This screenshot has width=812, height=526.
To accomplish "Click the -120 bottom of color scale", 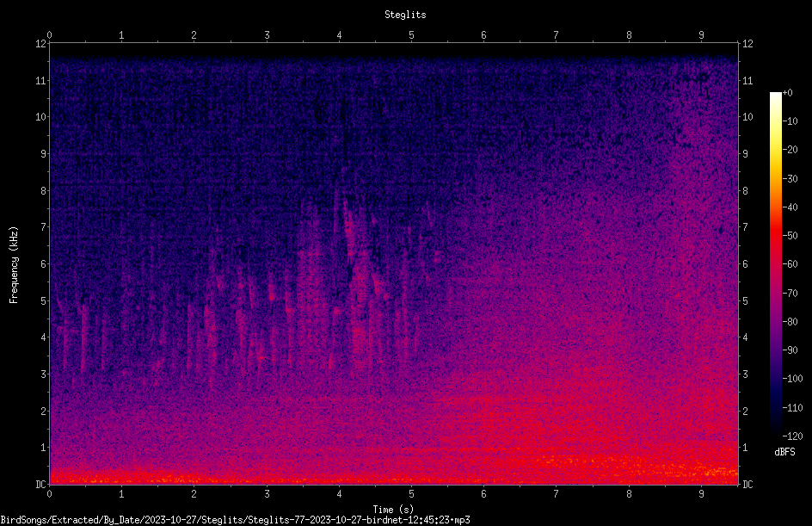I will (792, 436).
